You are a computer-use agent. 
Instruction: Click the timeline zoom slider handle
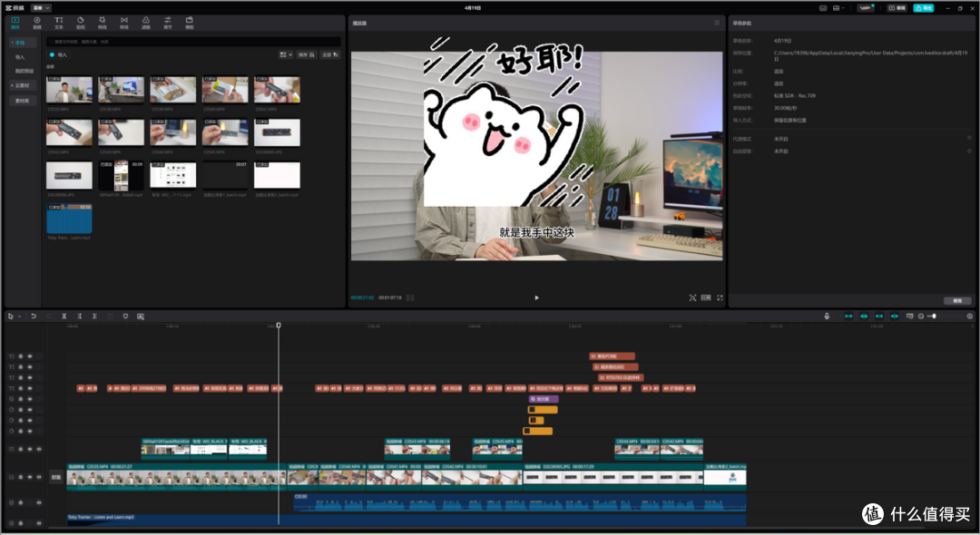pyautogui.click(x=935, y=316)
